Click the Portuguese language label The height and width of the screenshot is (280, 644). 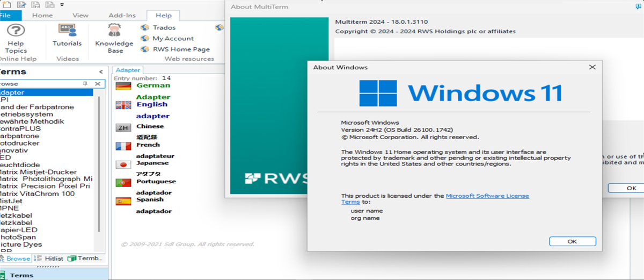(156, 181)
